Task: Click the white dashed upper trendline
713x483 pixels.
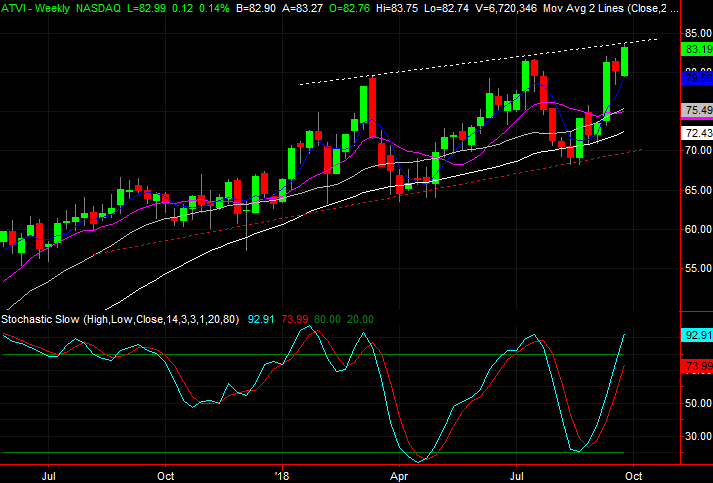Action: (477, 62)
